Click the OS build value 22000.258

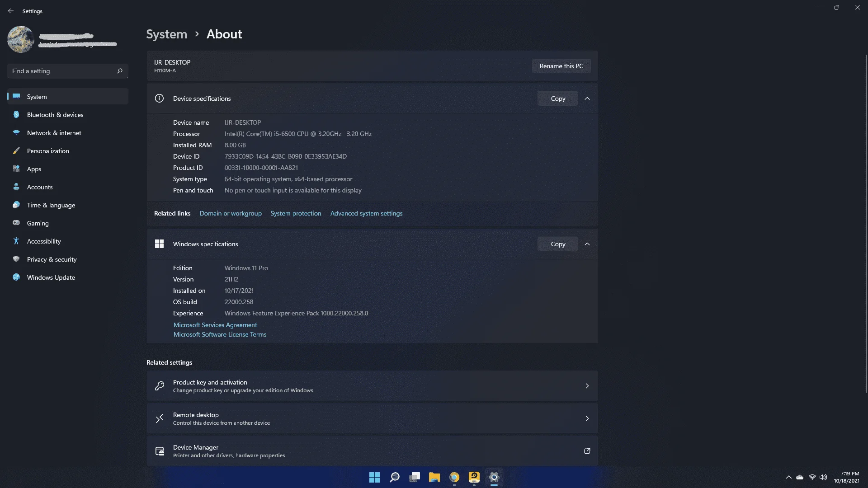pyautogui.click(x=239, y=302)
